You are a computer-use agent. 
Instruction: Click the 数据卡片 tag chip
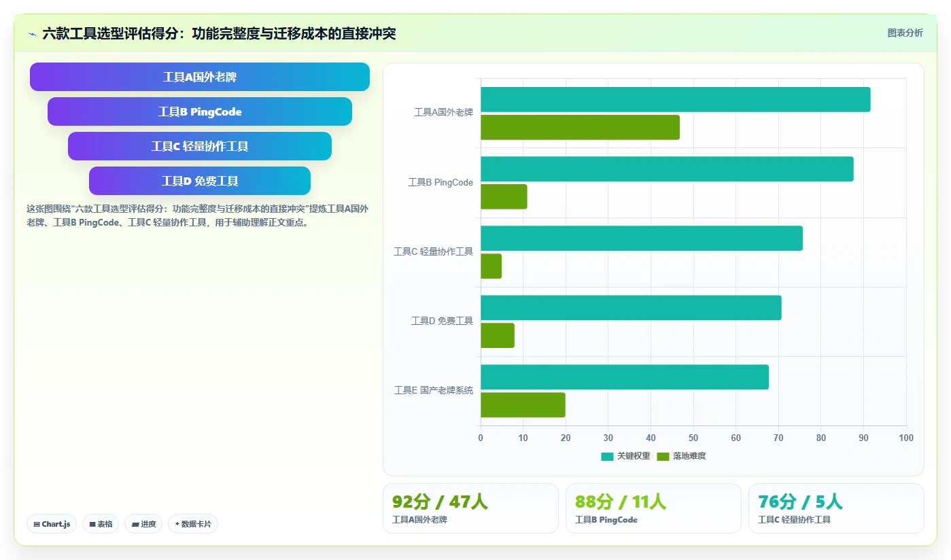[193, 524]
